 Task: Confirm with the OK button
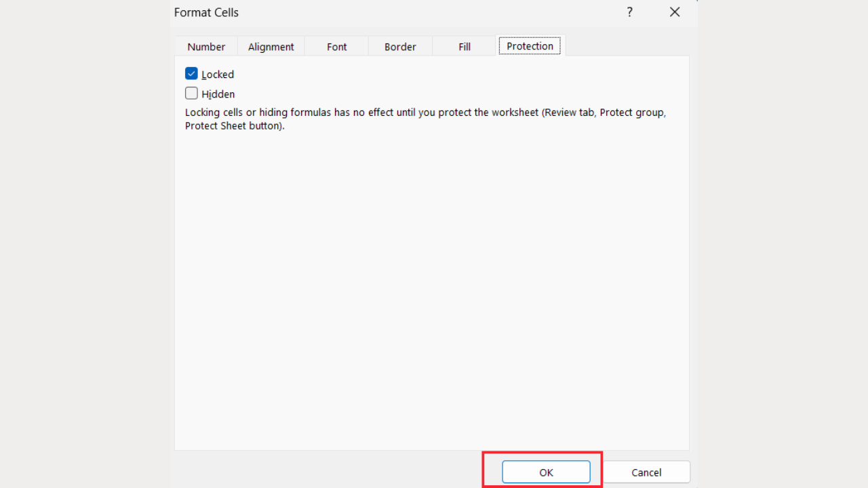[546, 472]
